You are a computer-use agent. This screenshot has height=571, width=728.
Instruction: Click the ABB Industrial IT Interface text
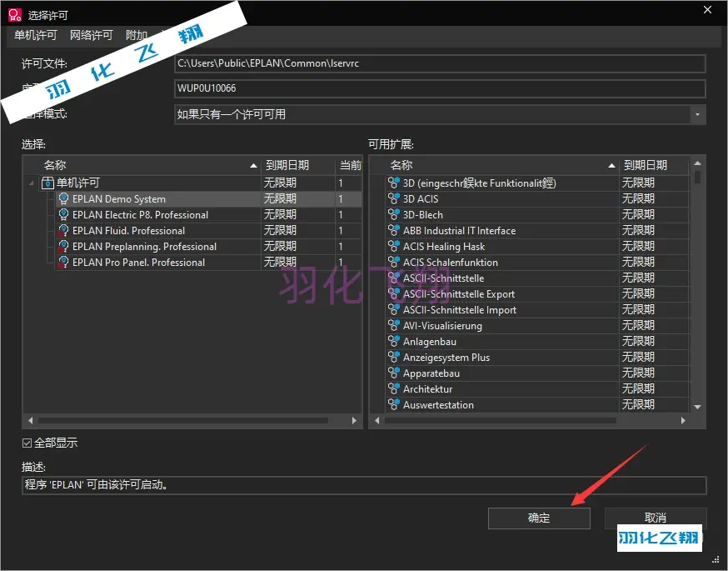459,231
